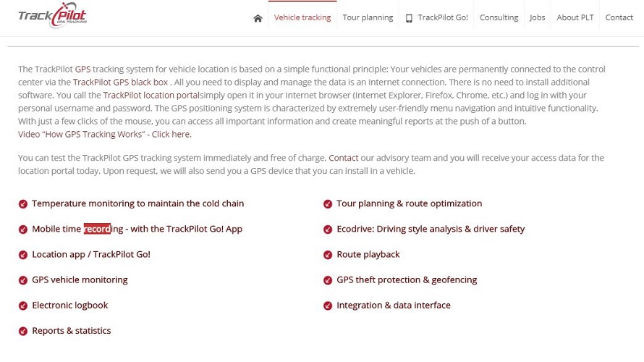Go to the home icon in navigation
The width and height of the screenshot is (644, 362).
[x=258, y=18]
